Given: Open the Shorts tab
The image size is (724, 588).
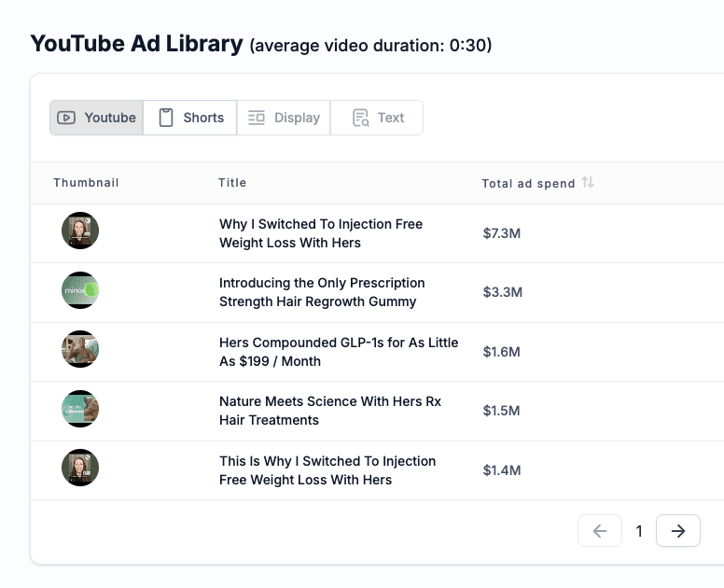Looking at the screenshot, I should pyautogui.click(x=190, y=118).
